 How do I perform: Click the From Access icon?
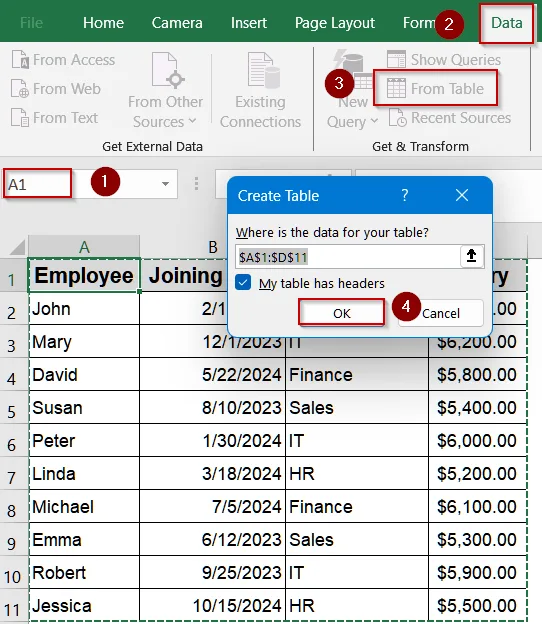pos(20,60)
